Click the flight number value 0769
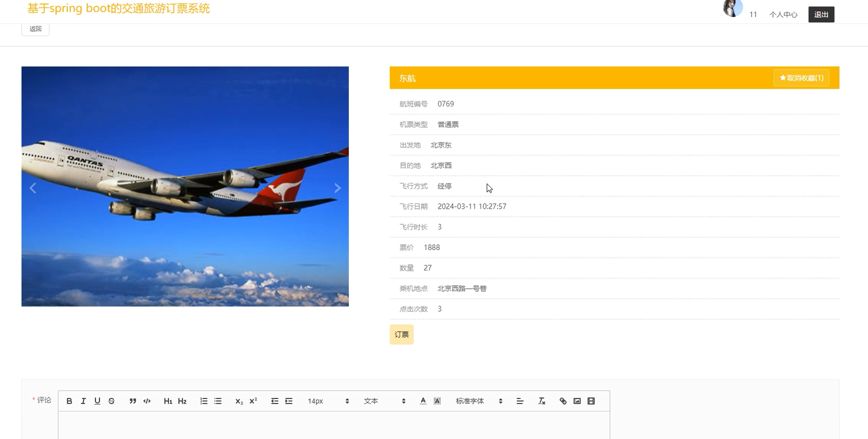Screen dimensions: 868x439 point(446,104)
